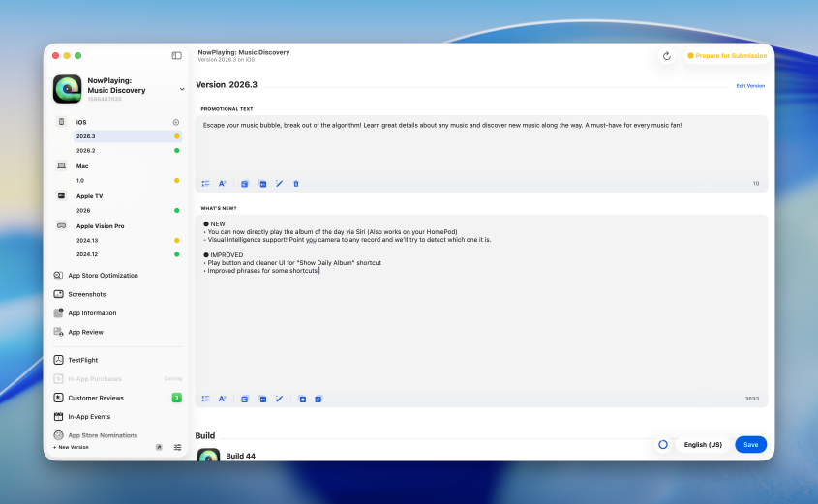Screen dimensions: 818x504
Task: Click the Edit Version link
Action: (749, 86)
